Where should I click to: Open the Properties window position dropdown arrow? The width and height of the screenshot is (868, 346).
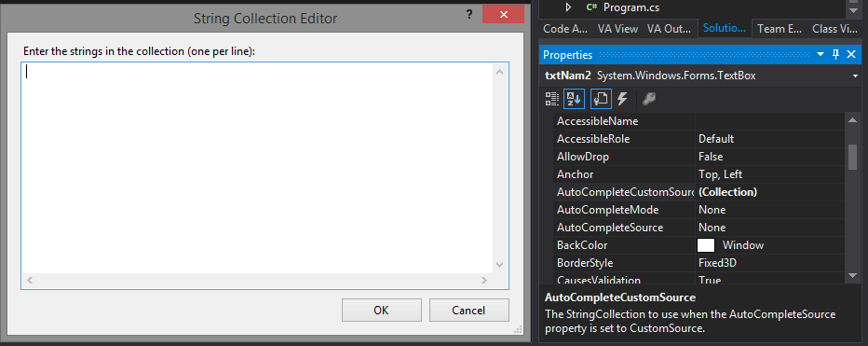point(821,54)
